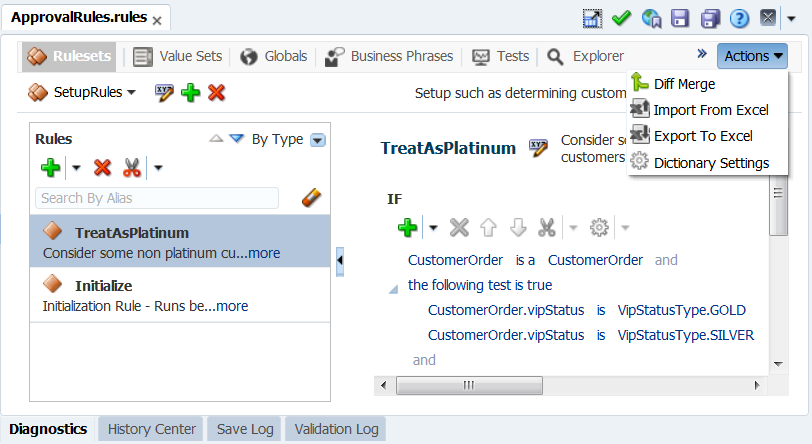Collapse the nested test triangle icon
Screen dimensions: 812x444
394,289
